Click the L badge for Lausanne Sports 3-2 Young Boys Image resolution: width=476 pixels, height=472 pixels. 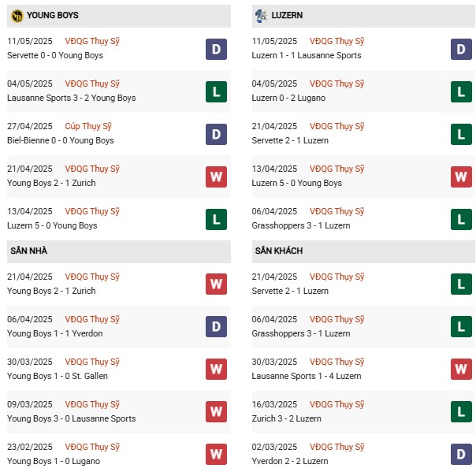pos(216,91)
